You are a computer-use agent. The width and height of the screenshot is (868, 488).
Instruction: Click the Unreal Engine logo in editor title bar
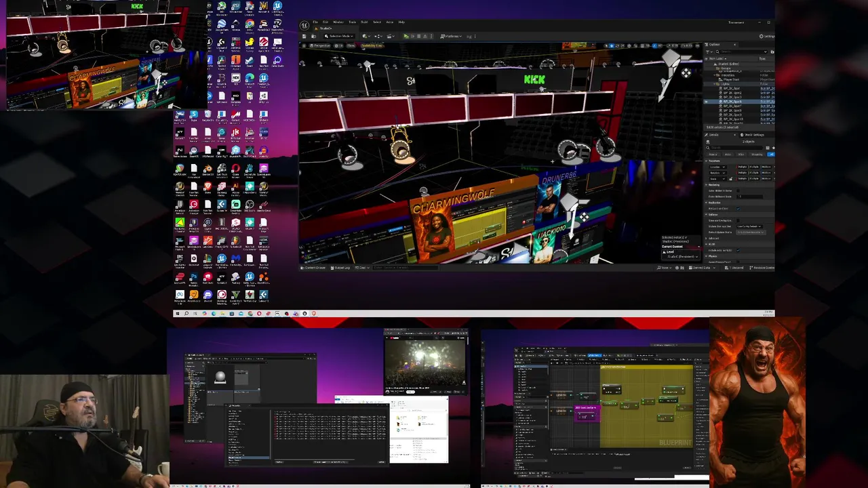pos(304,25)
